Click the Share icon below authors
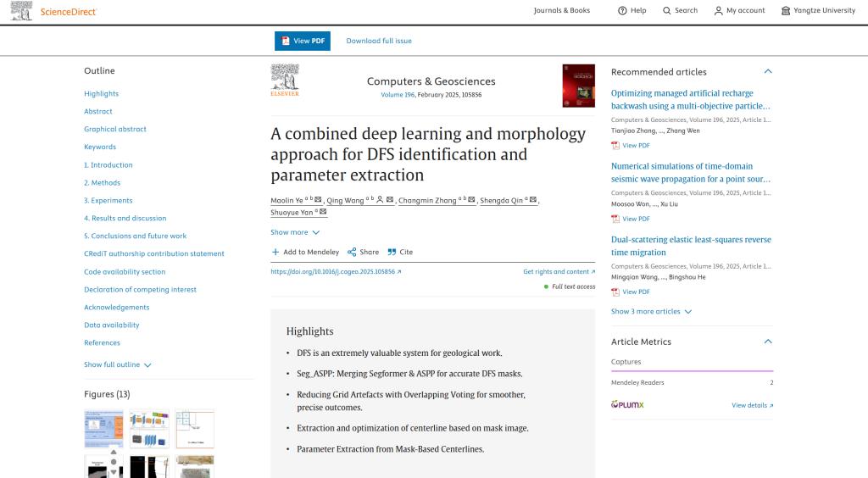This screenshot has height=478, width=868. [352, 252]
